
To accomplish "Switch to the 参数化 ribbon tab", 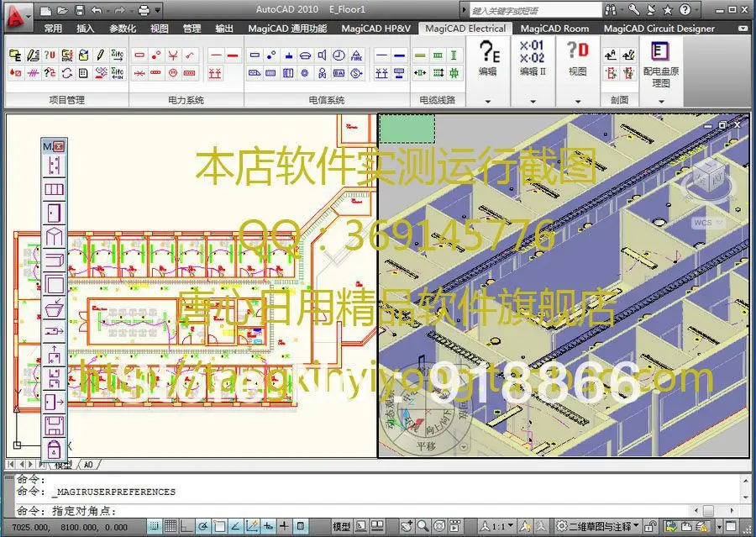I will pyautogui.click(x=123, y=29).
